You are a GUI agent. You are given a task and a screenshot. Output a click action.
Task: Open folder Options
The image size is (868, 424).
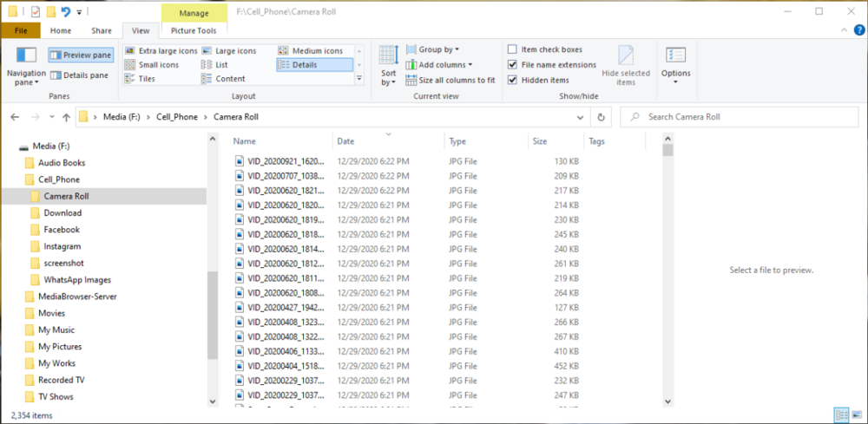[x=676, y=66]
